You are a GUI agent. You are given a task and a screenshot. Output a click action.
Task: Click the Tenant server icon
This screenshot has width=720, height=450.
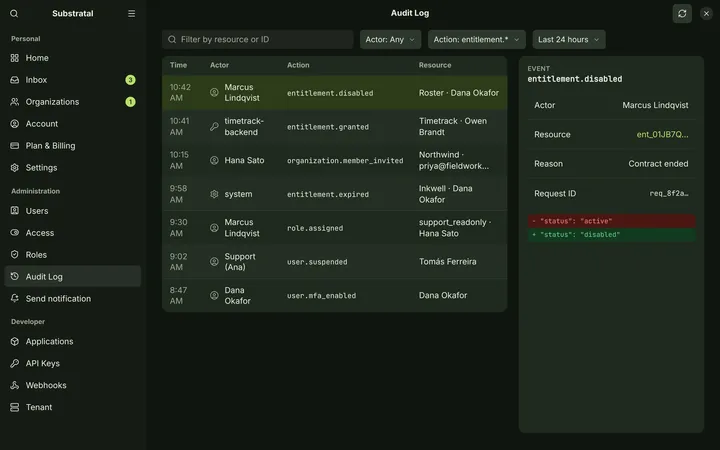[x=15, y=407]
